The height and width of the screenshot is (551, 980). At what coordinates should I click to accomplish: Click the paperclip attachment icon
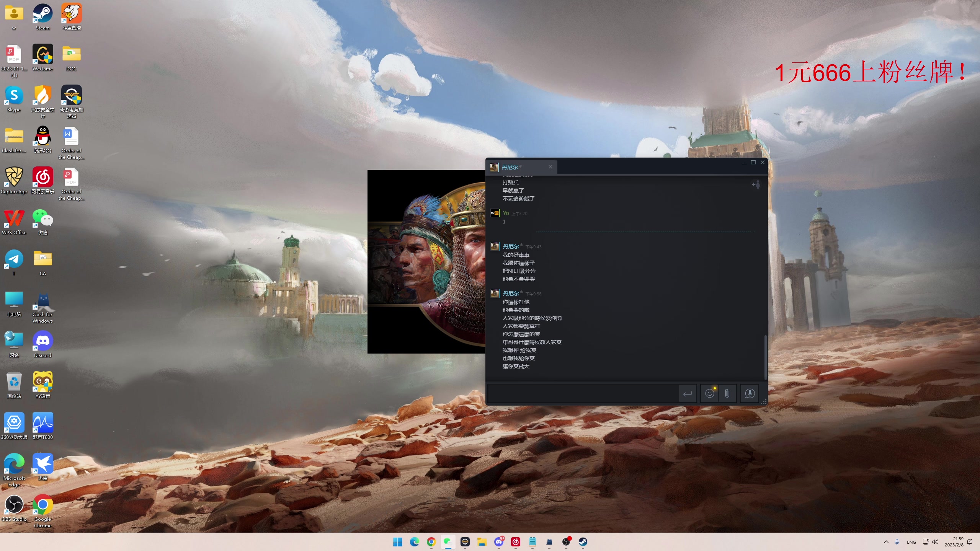coord(727,393)
